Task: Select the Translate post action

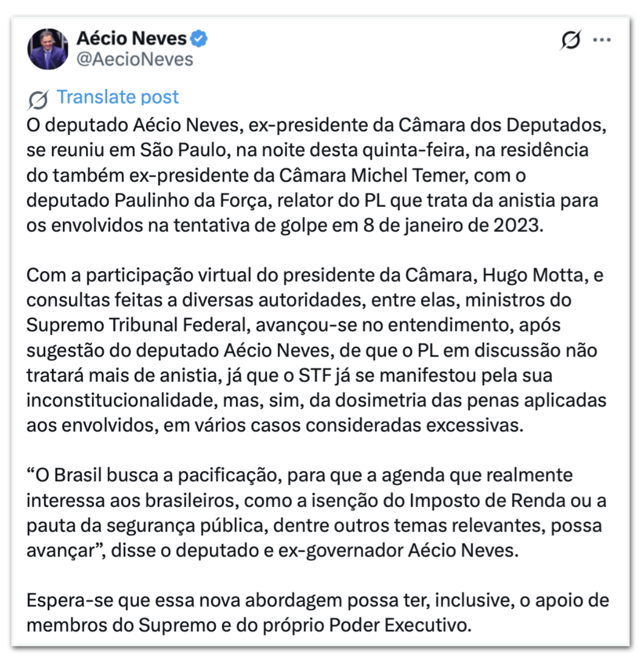Action: pyautogui.click(x=118, y=97)
